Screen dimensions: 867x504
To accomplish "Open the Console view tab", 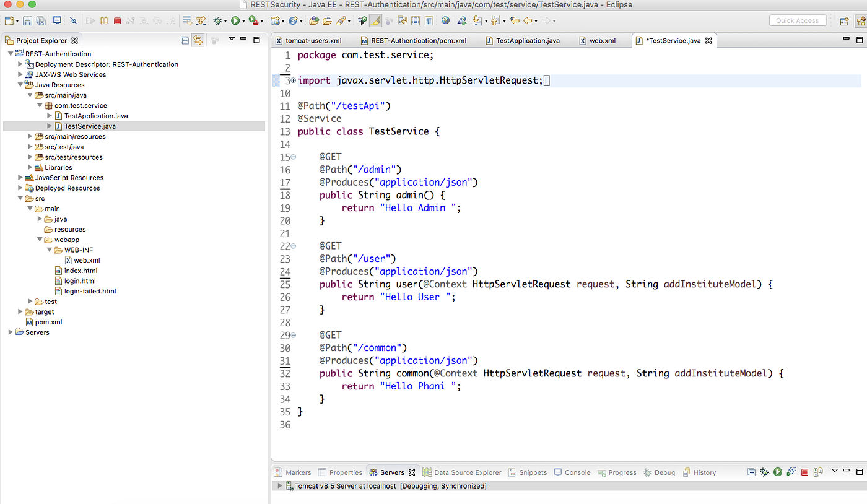I will (572, 472).
